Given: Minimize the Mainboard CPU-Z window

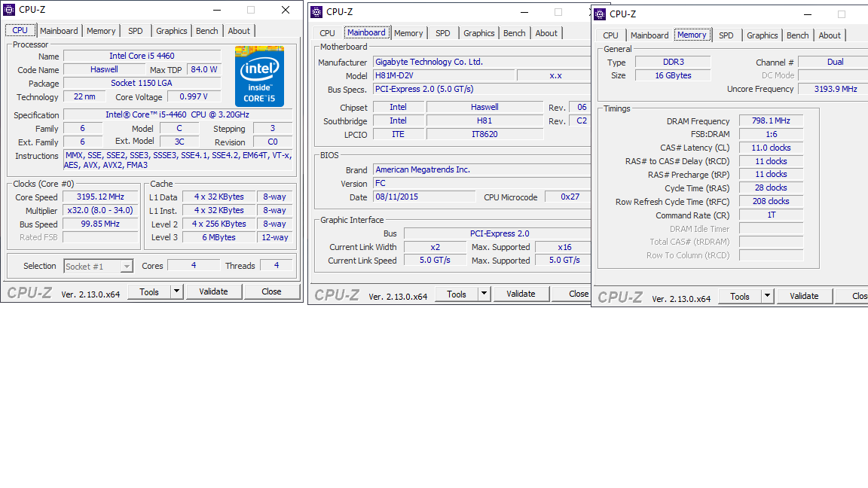Looking at the screenshot, I should pyautogui.click(x=524, y=12).
